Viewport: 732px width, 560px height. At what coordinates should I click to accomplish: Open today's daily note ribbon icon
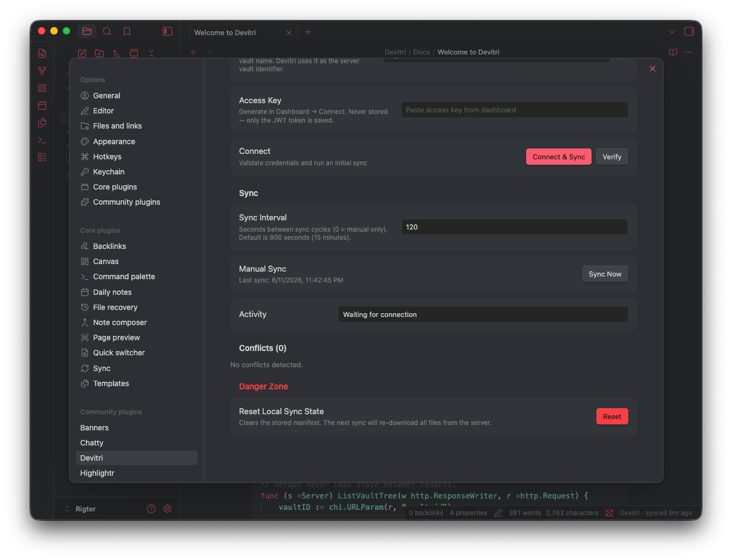point(42,105)
